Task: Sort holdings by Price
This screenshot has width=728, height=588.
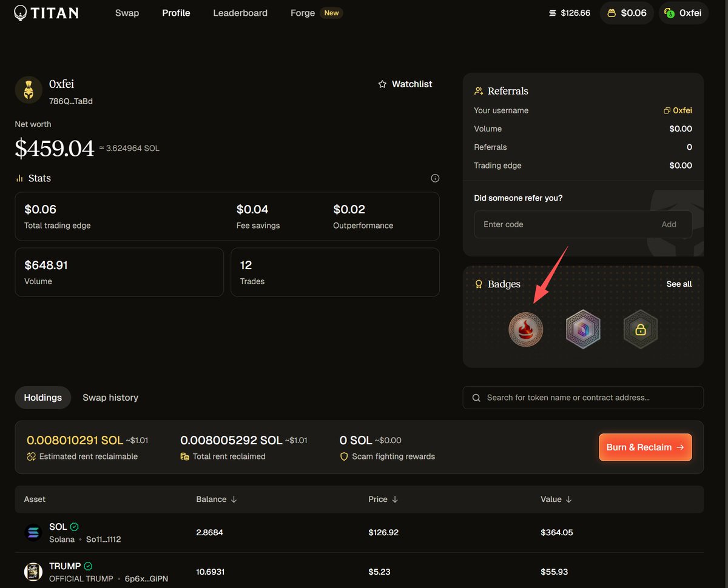Action: pyautogui.click(x=383, y=499)
